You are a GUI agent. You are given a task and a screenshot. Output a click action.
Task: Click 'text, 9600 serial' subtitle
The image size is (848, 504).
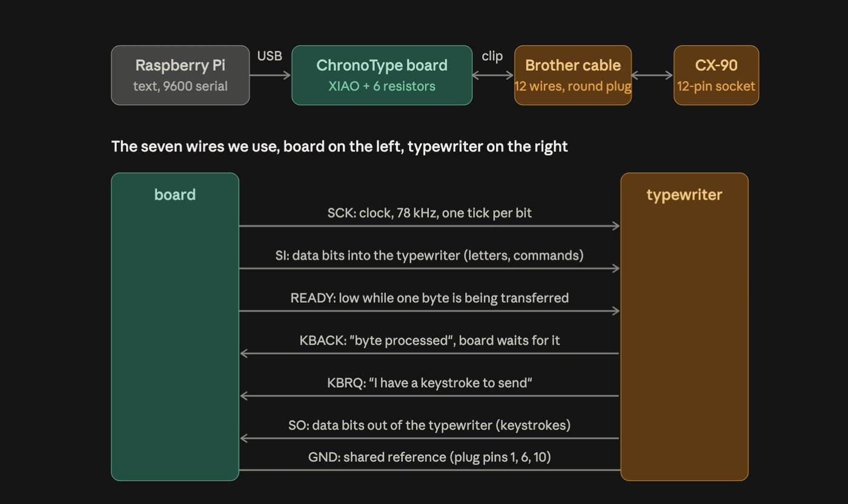point(180,86)
